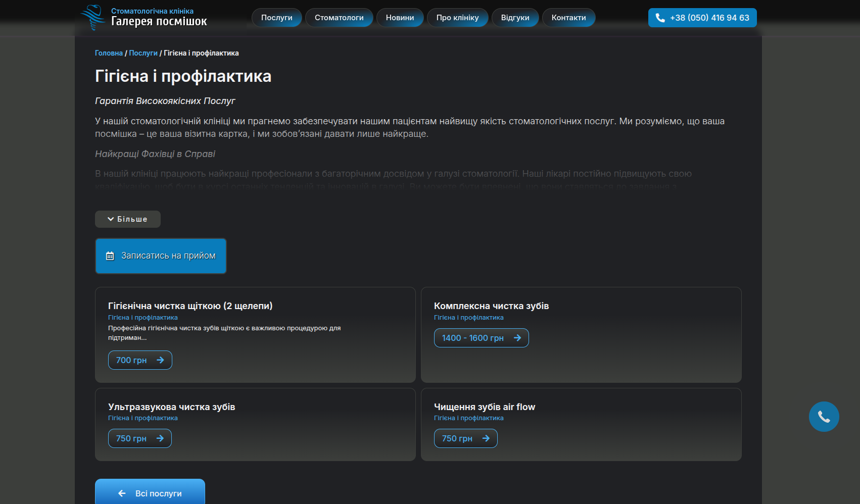Open the Стоматологи menu item
Screen dimensions: 860x504
pos(339,18)
